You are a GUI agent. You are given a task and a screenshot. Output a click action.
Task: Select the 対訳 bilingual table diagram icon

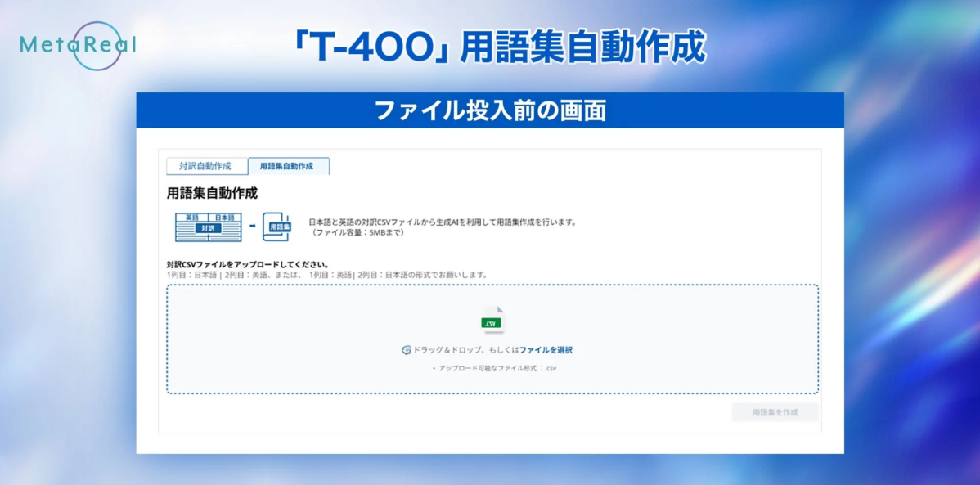coord(207,226)
